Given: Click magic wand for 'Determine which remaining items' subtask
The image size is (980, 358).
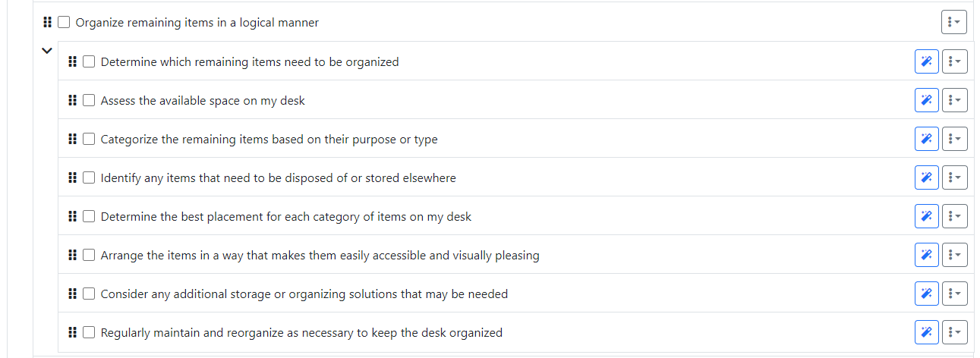Looking at the screenshot, I should point(926,61).
